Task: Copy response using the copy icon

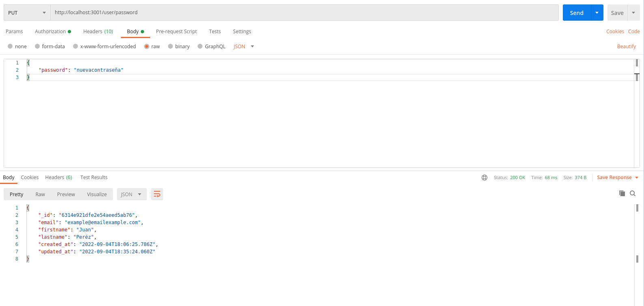Action: pyautogui.click(x=622, y=193)
